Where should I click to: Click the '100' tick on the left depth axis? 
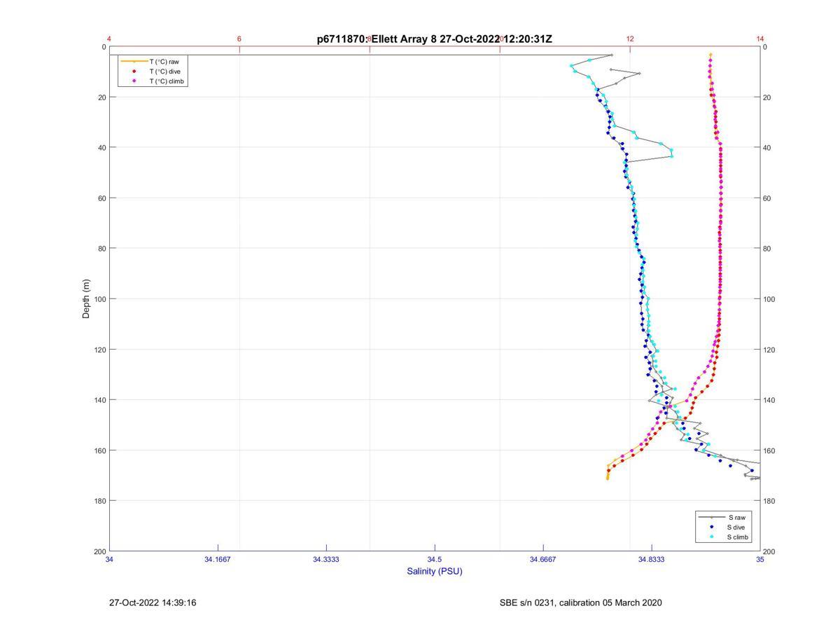tap(99, 299)
